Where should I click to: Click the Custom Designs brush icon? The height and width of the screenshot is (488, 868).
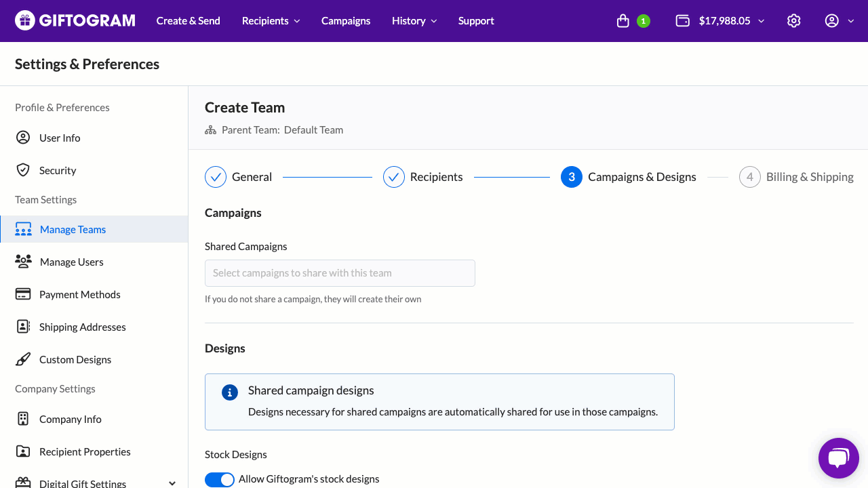23,359
